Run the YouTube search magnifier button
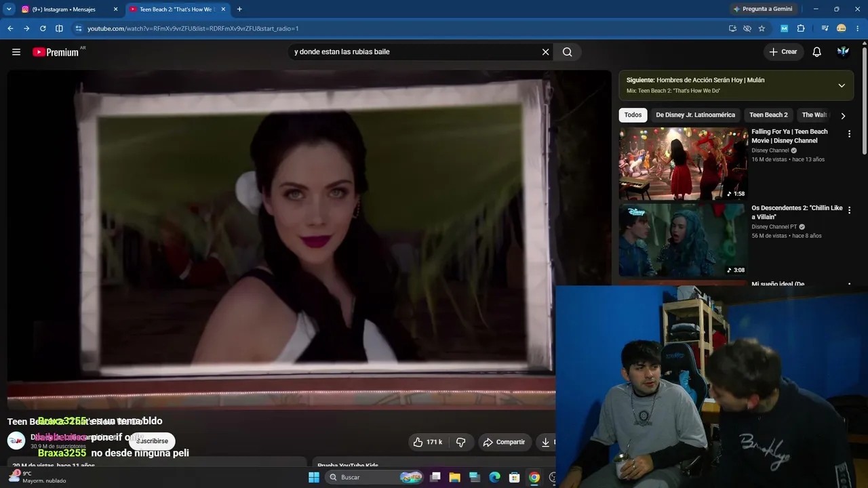 click(x=568, y=52)
